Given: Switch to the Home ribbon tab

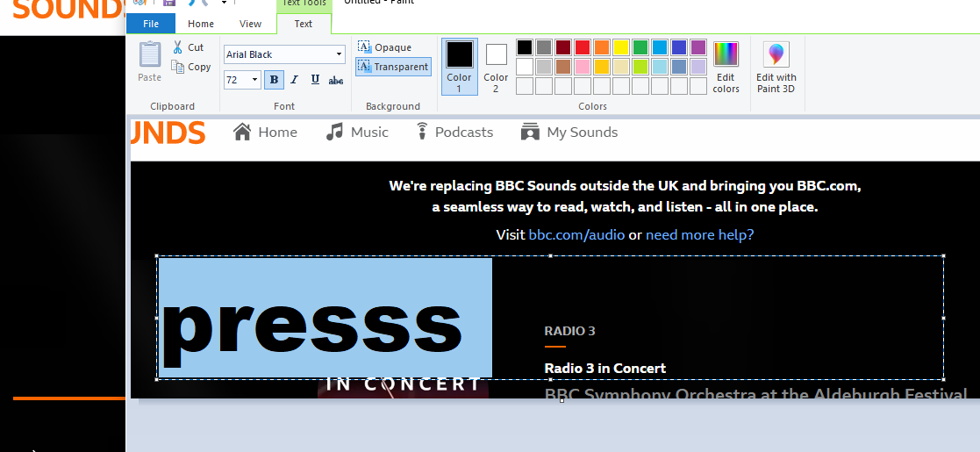Looking at the screenshot, I should click(x=201, y=24).
